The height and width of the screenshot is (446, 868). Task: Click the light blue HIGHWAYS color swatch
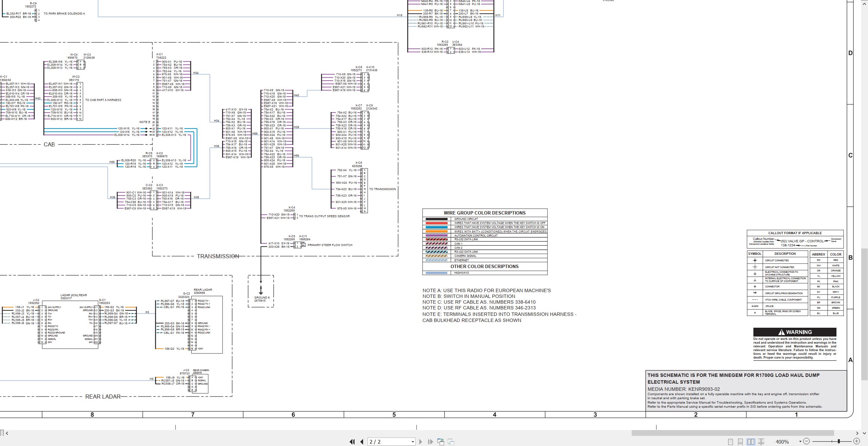tap(436, 273)
